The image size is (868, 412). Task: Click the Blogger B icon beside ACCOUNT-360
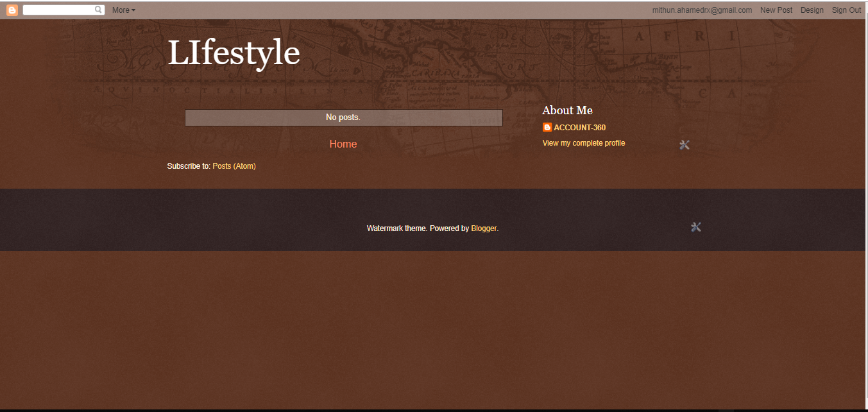547,127
